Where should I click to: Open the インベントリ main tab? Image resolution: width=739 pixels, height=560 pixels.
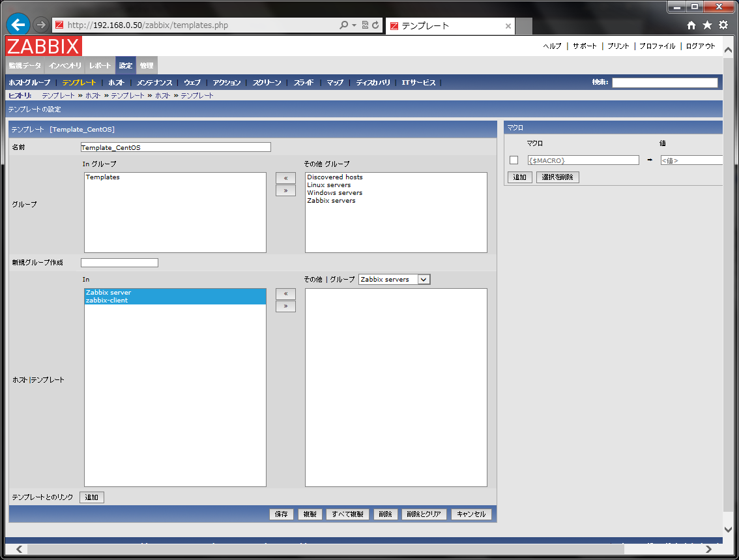65,66
